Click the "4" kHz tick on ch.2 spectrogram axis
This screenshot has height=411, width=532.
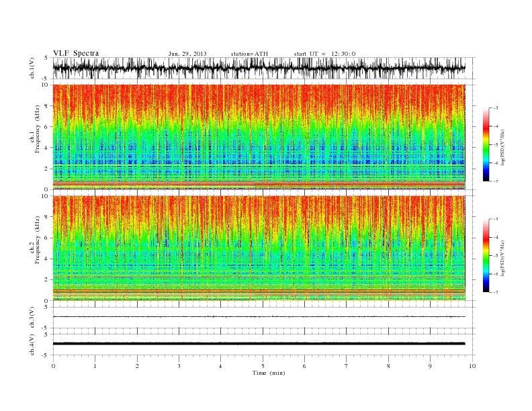pyautogui.click(x=46, y=259)
